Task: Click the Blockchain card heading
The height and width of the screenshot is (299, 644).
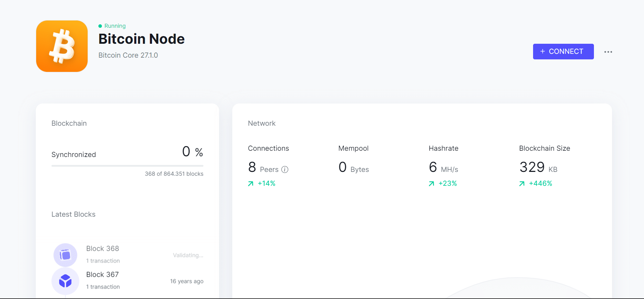Action: pyautogui.click(x=69, y=123)
